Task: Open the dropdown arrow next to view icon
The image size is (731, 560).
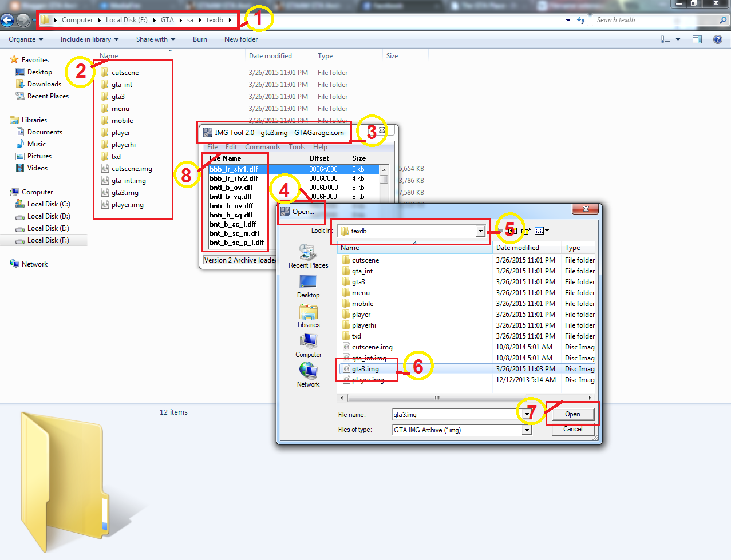Action: tap(678, 39)
